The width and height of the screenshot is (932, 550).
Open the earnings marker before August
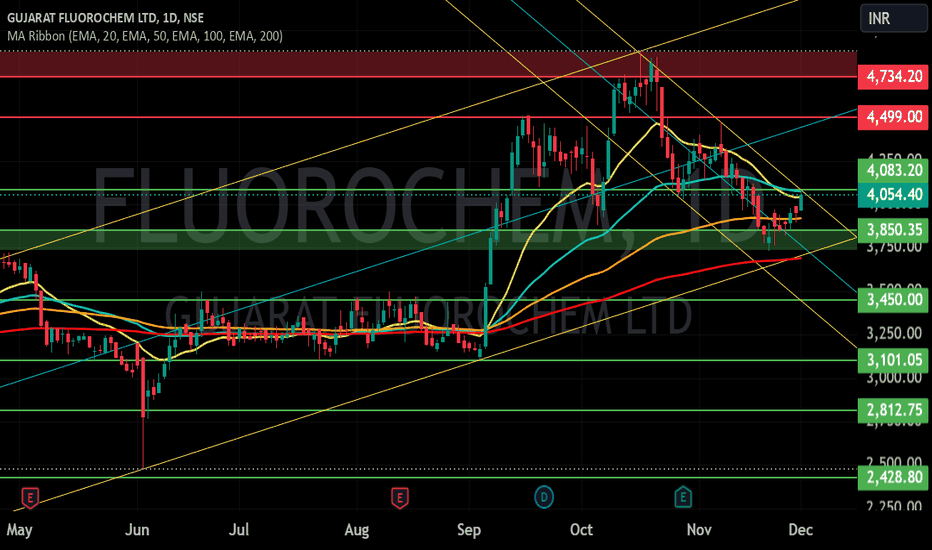click(x=399, y=498)
